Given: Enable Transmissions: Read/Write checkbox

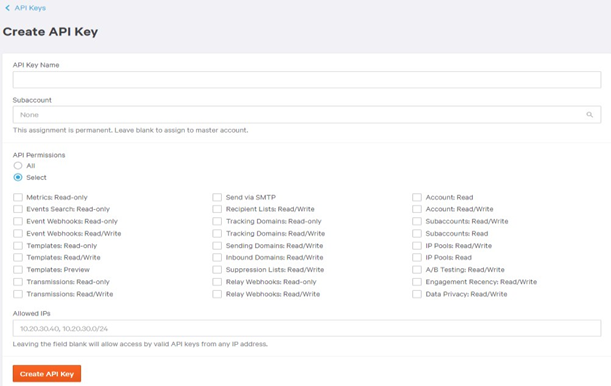Looking at the screenshot, I should coord(18,294).
